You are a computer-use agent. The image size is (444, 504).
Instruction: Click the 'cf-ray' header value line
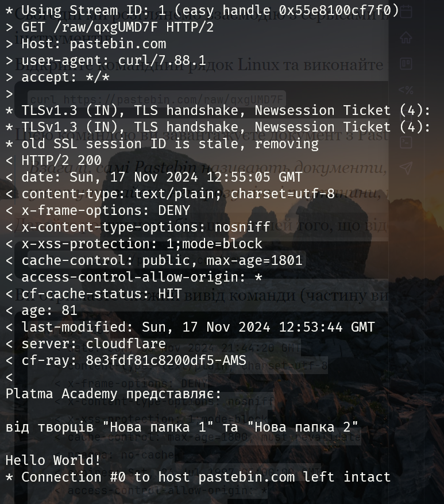click(x=133, y=360)
